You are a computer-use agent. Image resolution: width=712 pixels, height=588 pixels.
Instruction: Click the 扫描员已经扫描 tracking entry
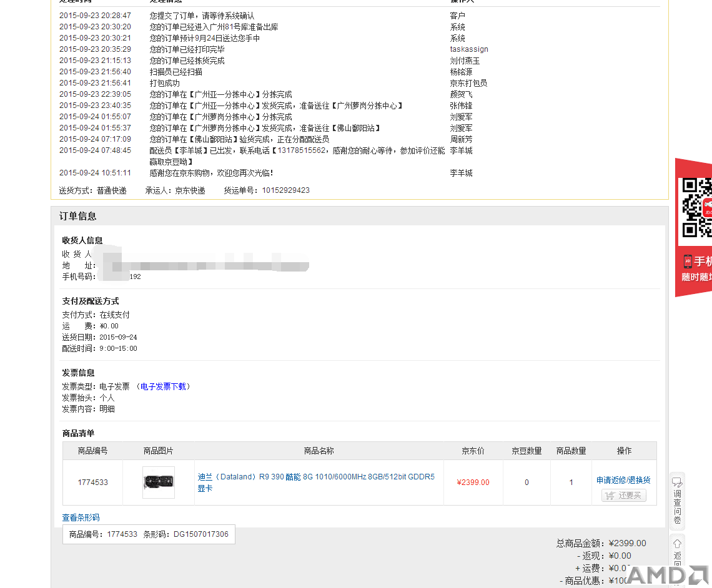point(176,72)
